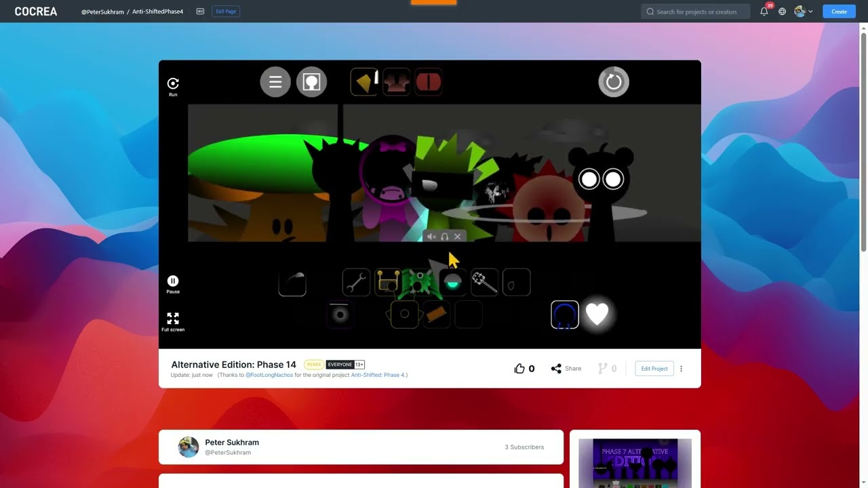Click the glowing white heart icon
Viewport: 868px width, 488px height.
(x=597, y=314)
